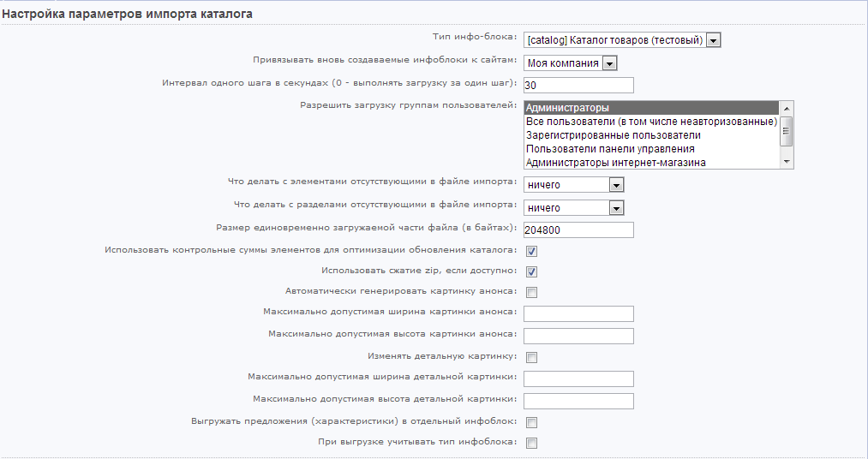Open the 'Моя компания' site dropdown
The height and width of the screenshot is (459, 868).
tap(570, 63)
